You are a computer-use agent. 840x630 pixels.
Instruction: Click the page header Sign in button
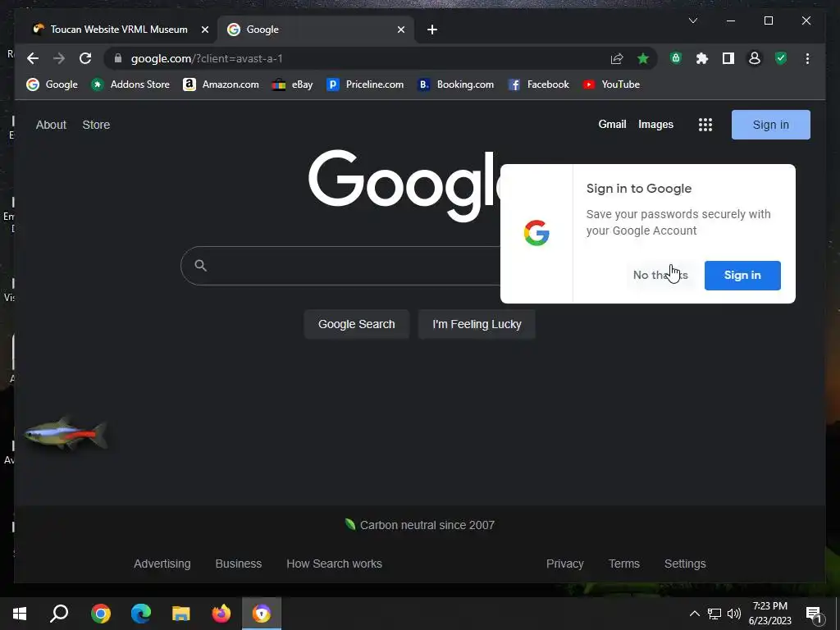pyautogui.click(x=770, y=125)
